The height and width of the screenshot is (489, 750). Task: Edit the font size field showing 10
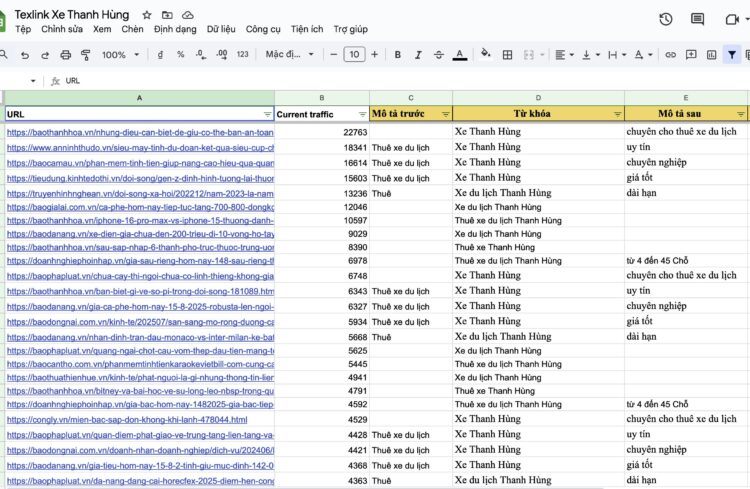pos(354,54)
